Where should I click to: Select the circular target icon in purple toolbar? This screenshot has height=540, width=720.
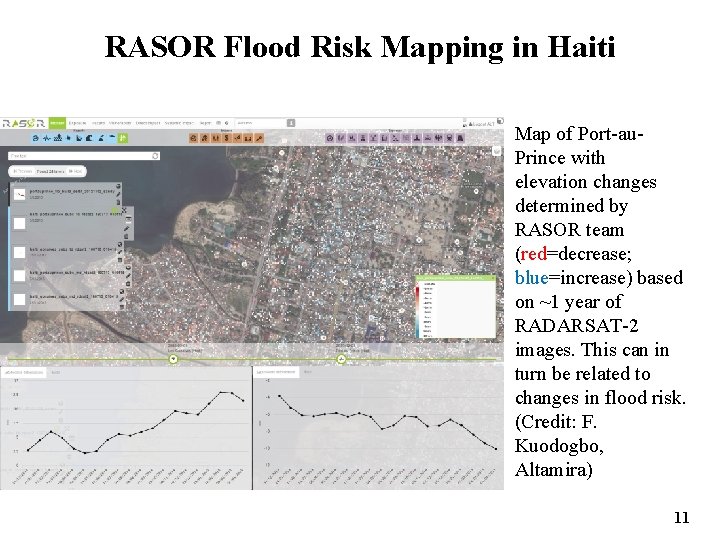coord(330,138)
